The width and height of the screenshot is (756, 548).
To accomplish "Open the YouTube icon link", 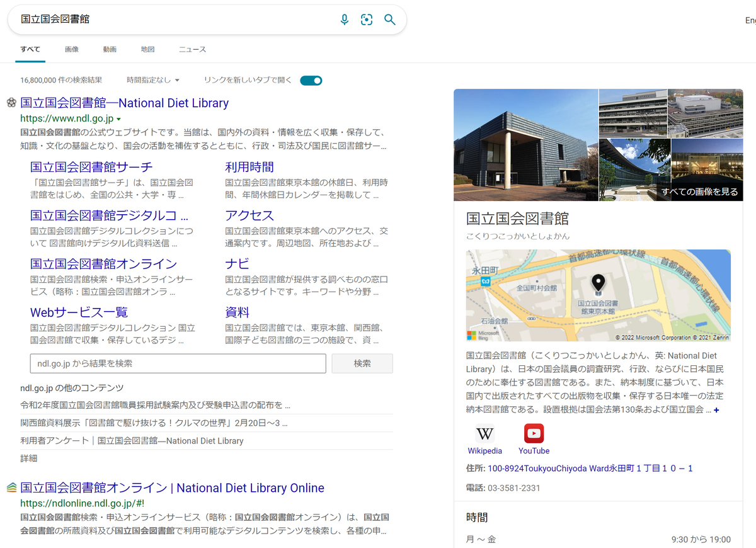I will (x=534, y=433).
